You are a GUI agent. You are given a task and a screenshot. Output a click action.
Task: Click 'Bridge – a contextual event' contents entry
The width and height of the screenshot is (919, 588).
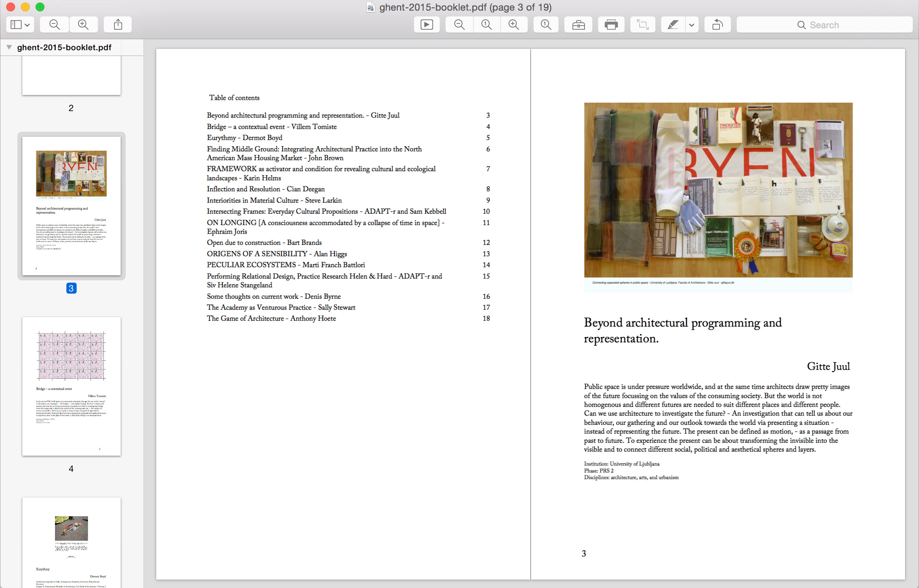click(x=272, y=127)
